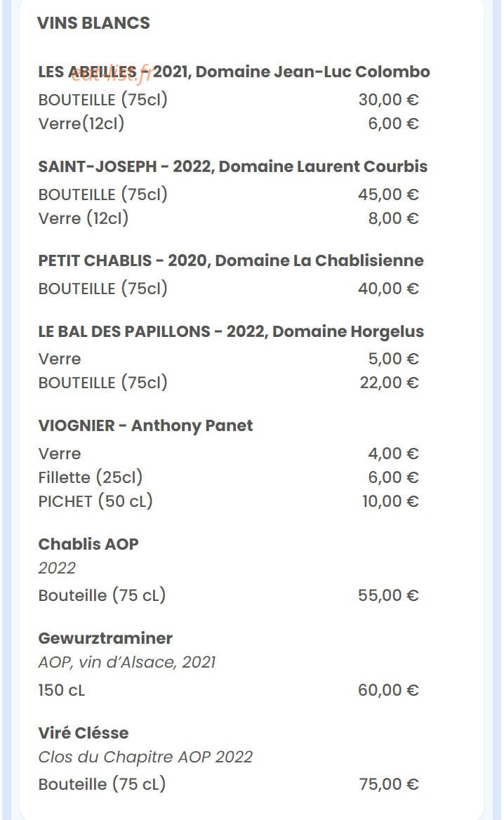Click the 150 cL Gewurztraminer option
The width and height of the screenshot is (504, 820).
pos(61,690)
